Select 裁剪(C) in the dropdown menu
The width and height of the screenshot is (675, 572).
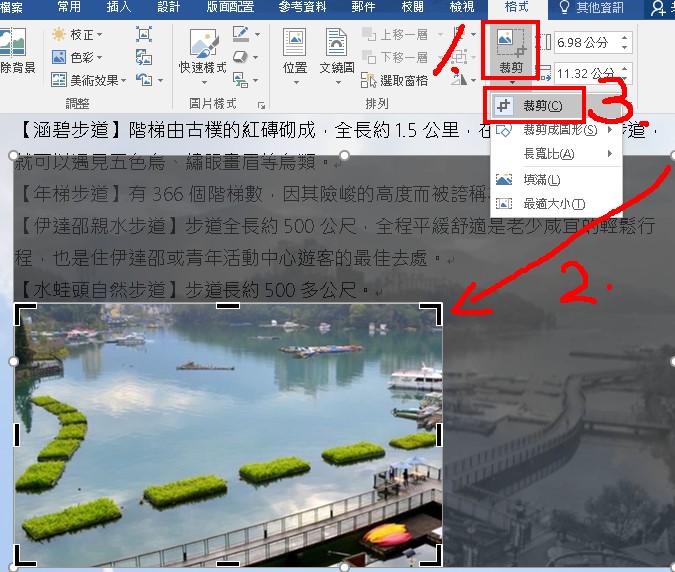coord(542,105)
